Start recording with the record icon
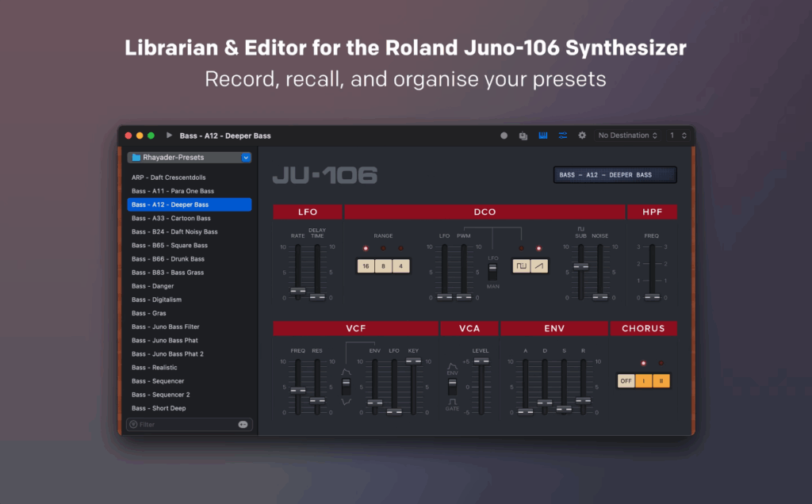812x504 pixels. pos(504,136)
